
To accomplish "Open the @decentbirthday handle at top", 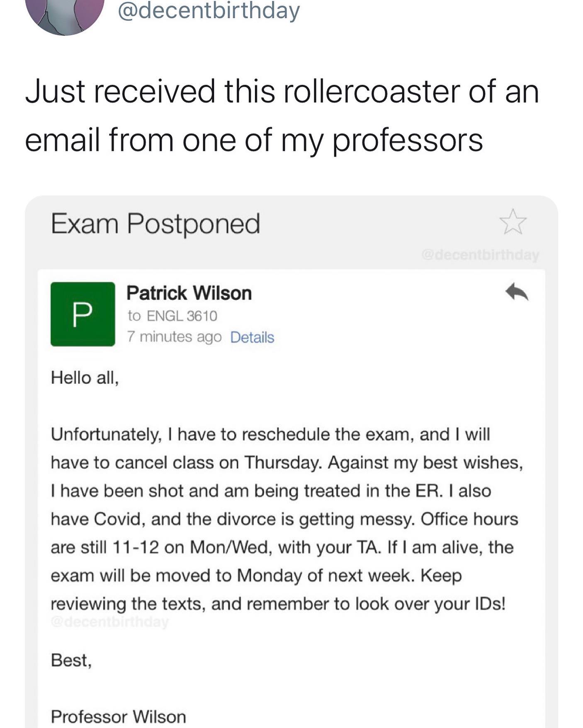I will pos(209,11).
